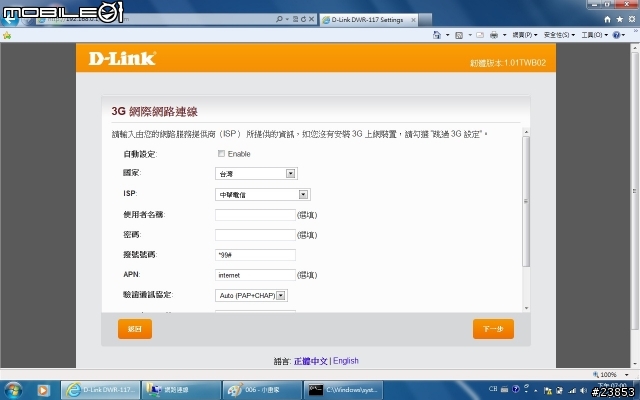Image resolution: width=640 pixels, height=400 pixels.
Task: Click the top-right Favorites star icon
Action: pyautogui.click(x=620, y=19)
